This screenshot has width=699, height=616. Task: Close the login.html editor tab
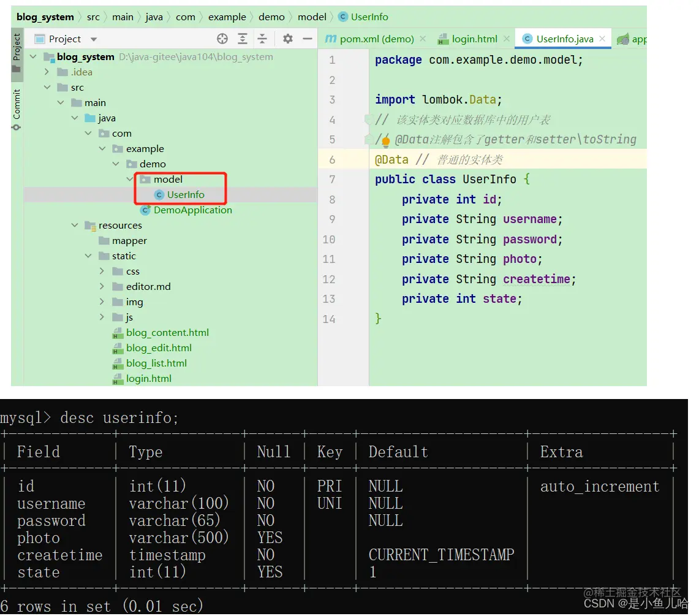pos(507,39)
